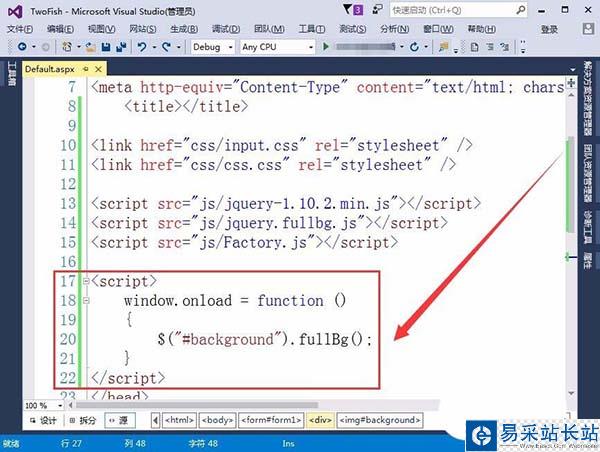
Task: Open the 调试(D) menu
Action: tap(226, 29)
